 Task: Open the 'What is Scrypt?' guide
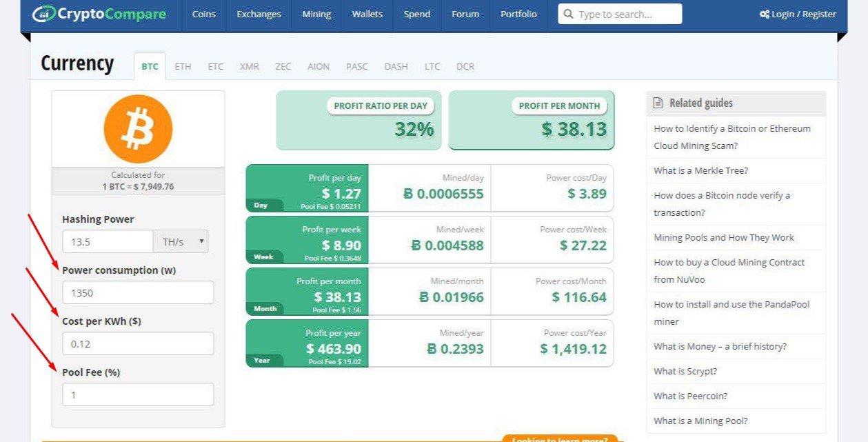[x=685, y=371]
